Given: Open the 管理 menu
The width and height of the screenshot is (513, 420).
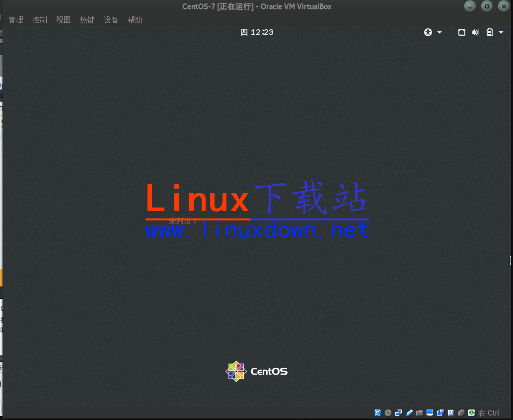Looking at the screenshot, I should (16, 20).
